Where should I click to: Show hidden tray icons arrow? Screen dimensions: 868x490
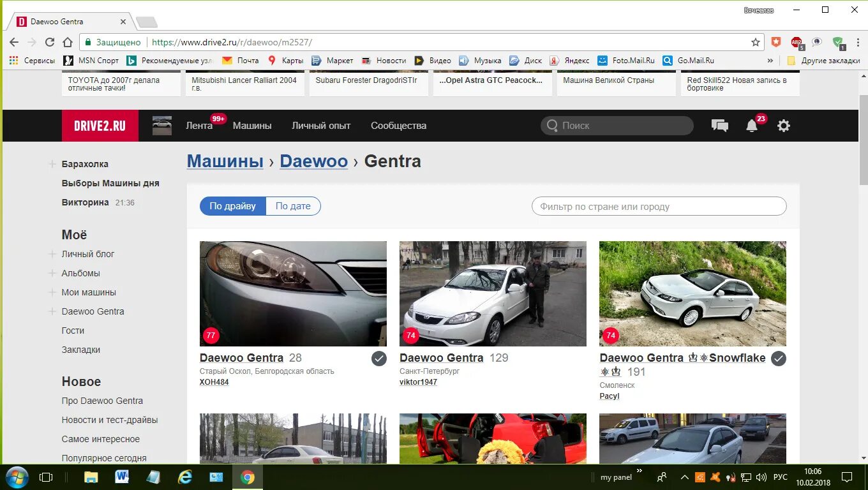point(684,477)
